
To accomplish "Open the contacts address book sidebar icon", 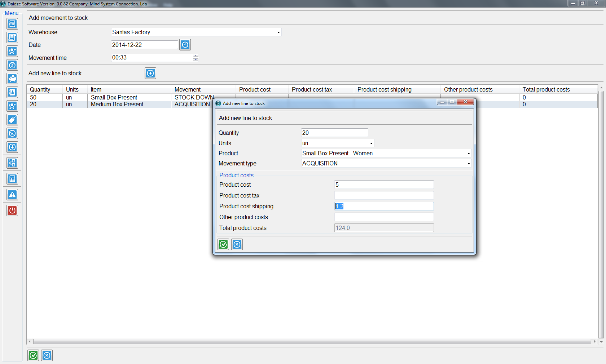I will click(12, 92).
